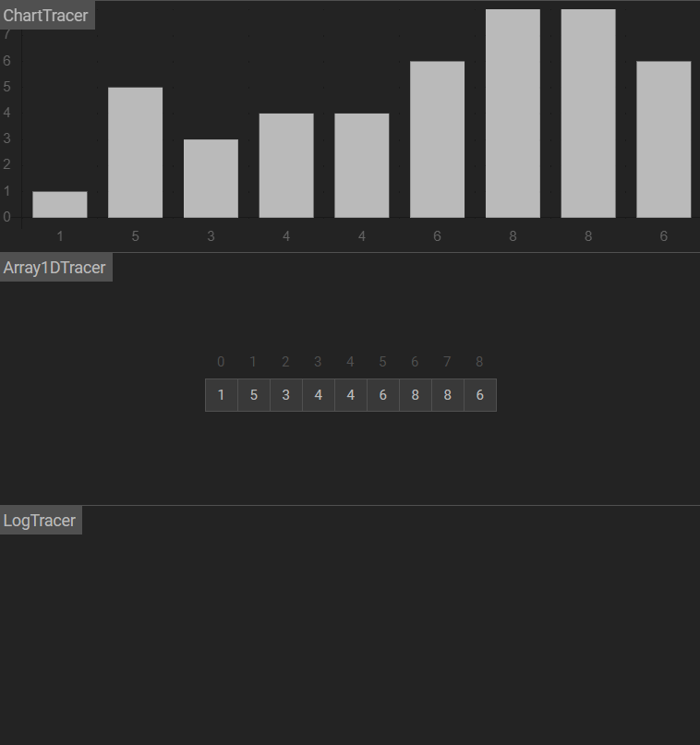The image size is (700, 745).
Task: Click the array cell at index 3
Action: click(x=318, y=395)
